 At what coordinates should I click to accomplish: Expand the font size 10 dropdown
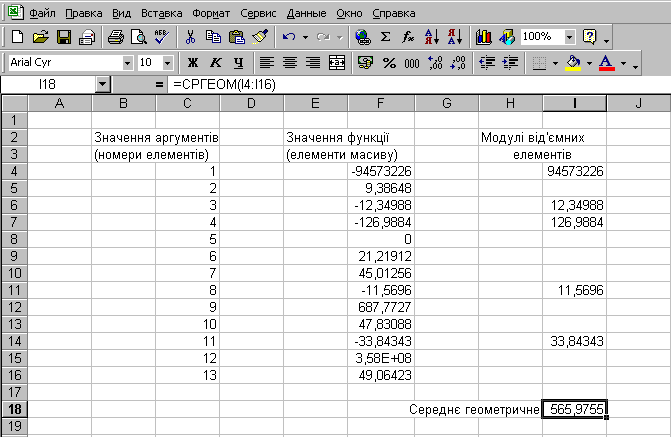click(168, 63)
